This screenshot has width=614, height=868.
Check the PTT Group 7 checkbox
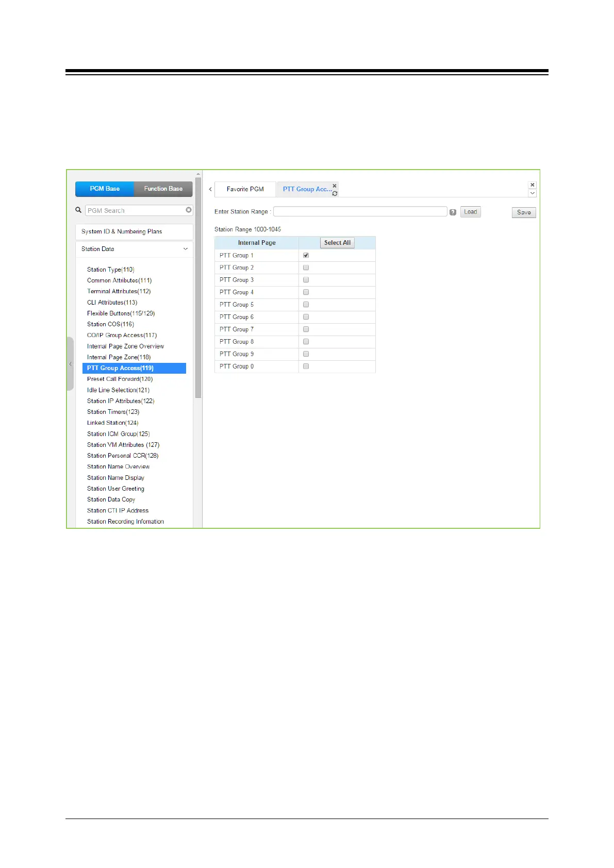[x=306, y=329]
